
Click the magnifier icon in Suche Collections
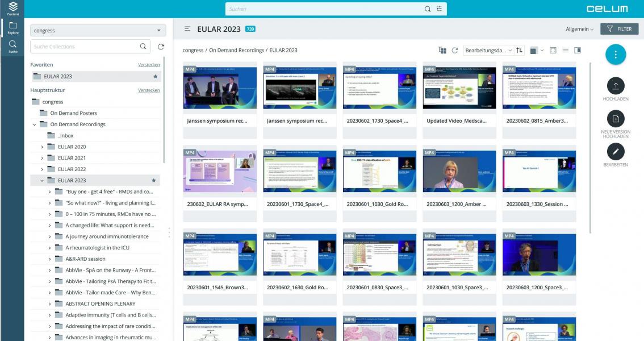143,47
